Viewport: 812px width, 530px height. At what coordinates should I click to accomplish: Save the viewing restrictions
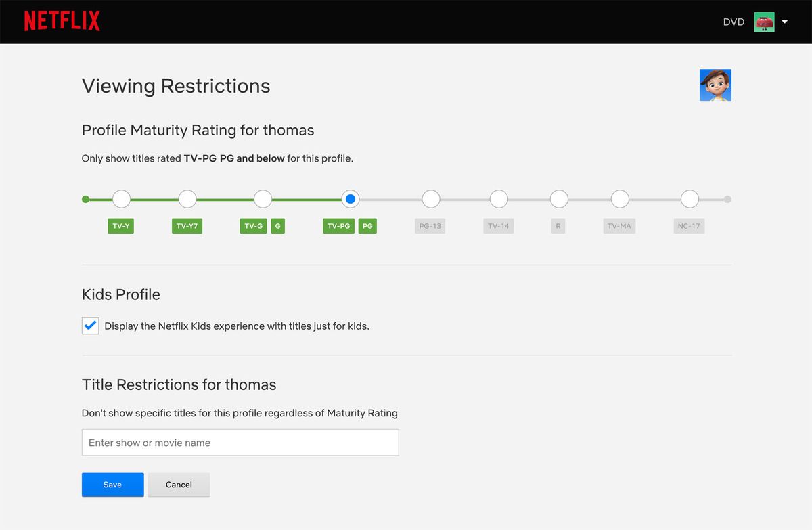coord(112,485)
